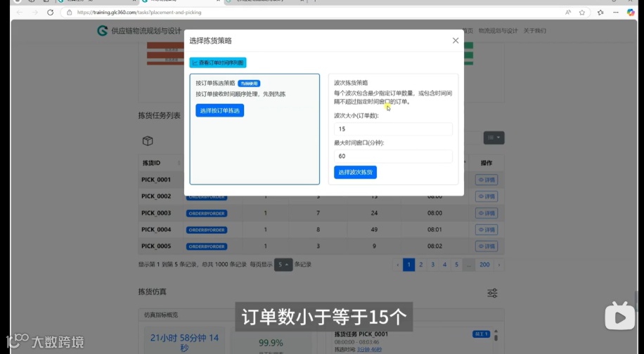This screenshot has width=644, height=354.
Task: Click the ORDERBYORDER badge in the PICK_0003 row
Action: 207,214
